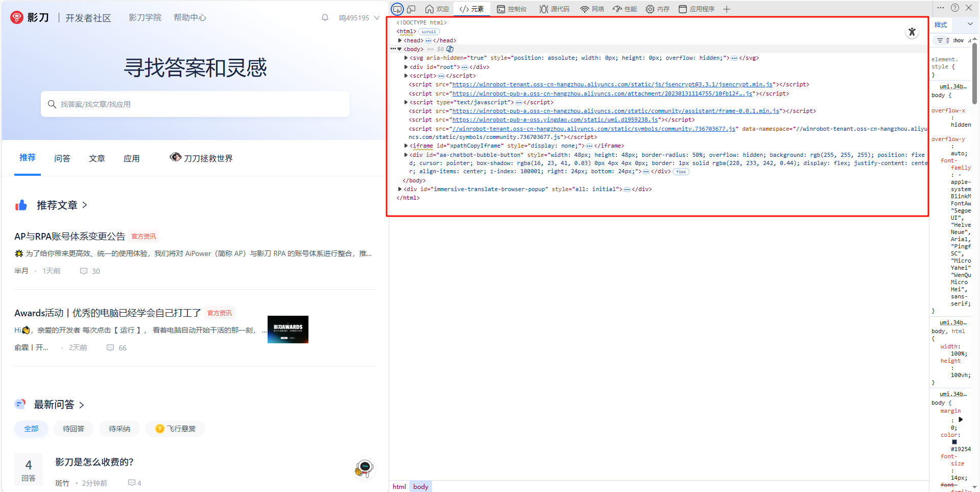Expand the head element node
The height and width of the screenshot is (492, 980).
point(400,40)
